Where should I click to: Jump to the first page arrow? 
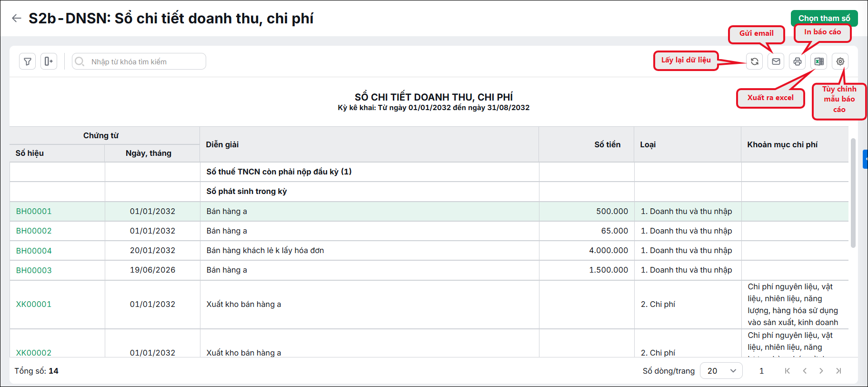[788, 371]
